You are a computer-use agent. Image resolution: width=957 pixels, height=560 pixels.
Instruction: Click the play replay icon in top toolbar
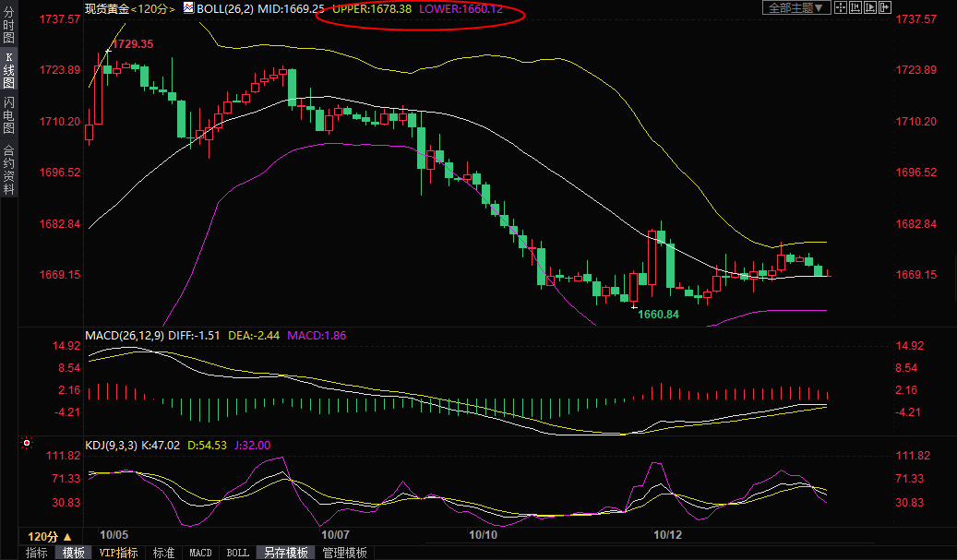(x=871, y=7)
